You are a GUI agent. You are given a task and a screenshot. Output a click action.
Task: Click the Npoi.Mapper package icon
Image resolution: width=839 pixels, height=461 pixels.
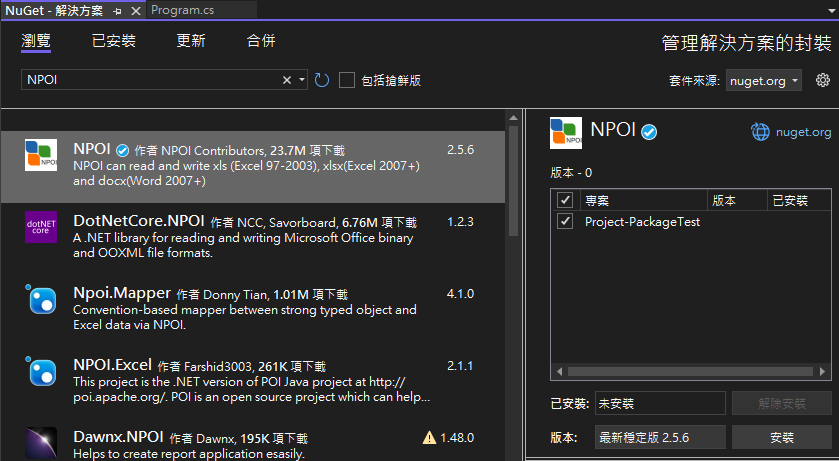[x=41, y=299]
